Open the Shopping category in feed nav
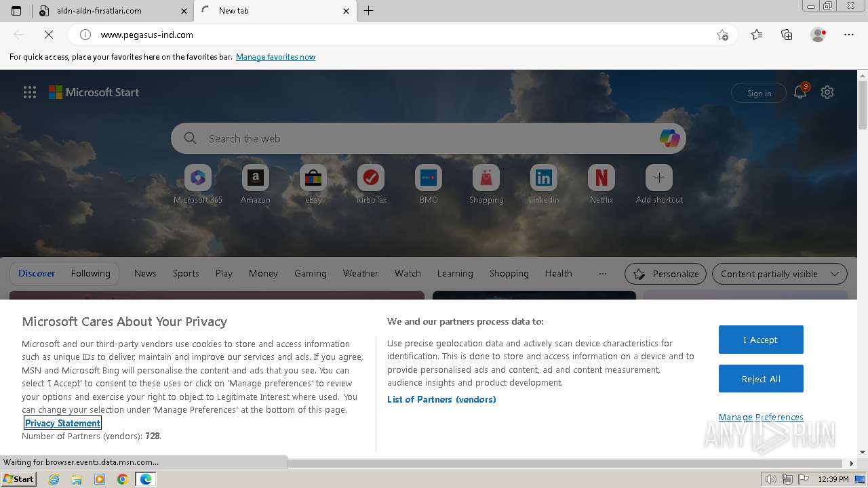The width and height of the screenshot is (868, 488). pos(509,273)
